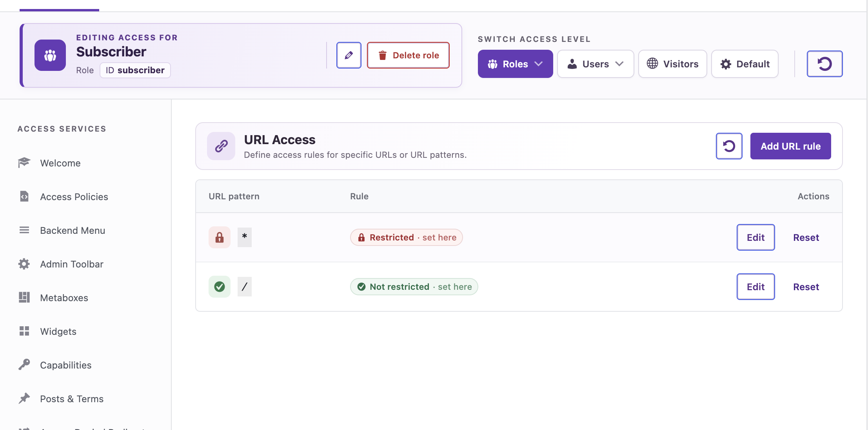Screen dimensions: 868x430
Task: Click the / URL pattern text
Action: coord(245,287)
